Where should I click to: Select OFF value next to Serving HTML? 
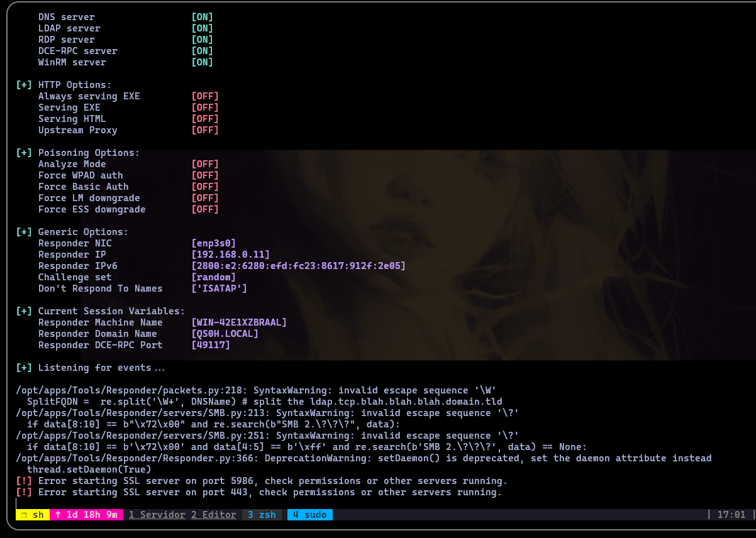(205, 119)
